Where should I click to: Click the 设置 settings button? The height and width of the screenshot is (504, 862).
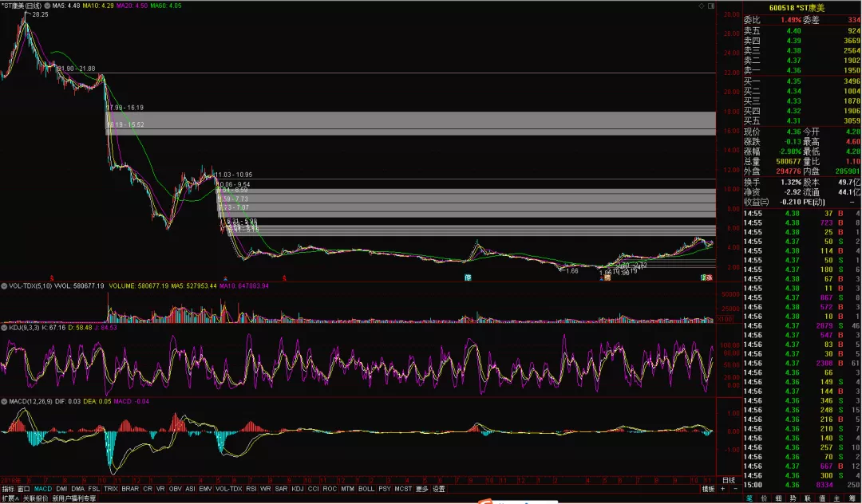click(x=439, y=489)
